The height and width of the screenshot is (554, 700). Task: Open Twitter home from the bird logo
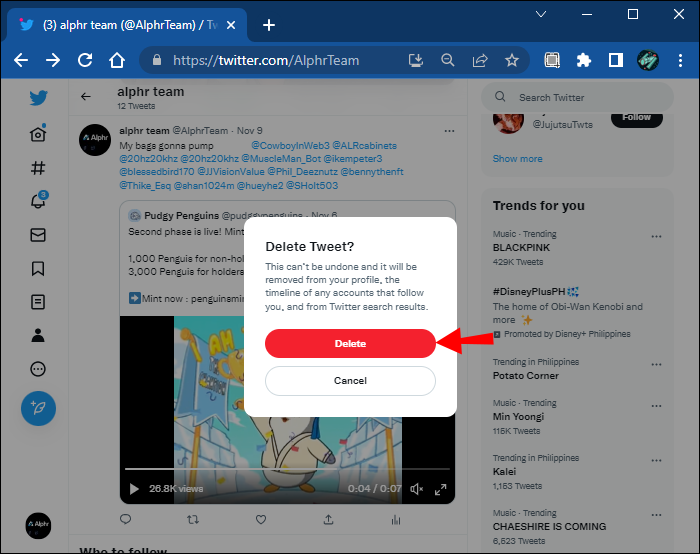tap(38, 98)
